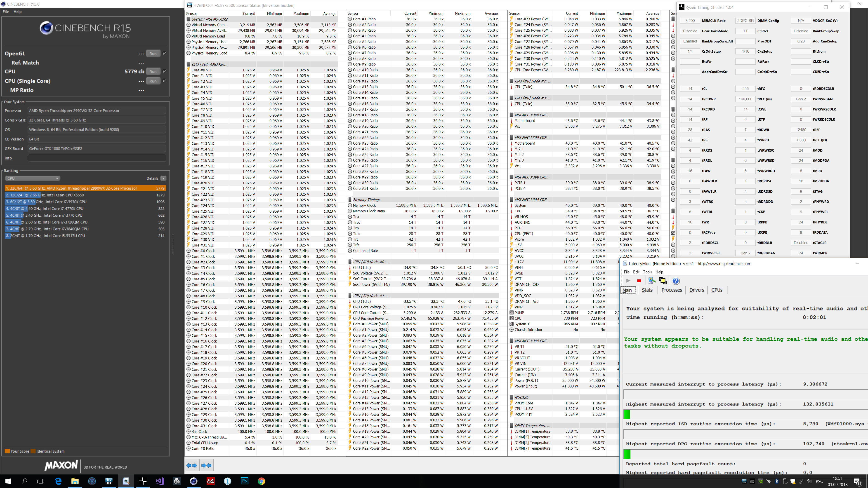Toggle the CPU test checkbox
Image resolution: width=868 pixels, height=488 pixels.
pyautogui.click(x=164, y=71)
